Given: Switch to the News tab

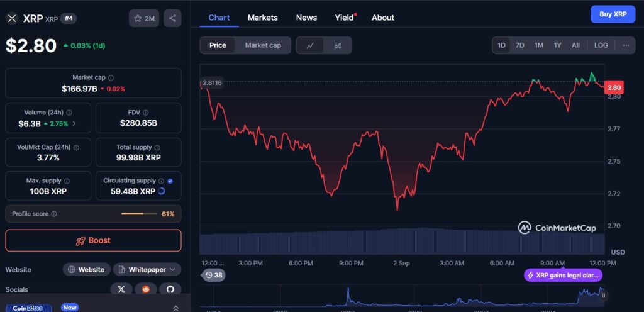Looking at the screenshot, I should click(306, 18).
